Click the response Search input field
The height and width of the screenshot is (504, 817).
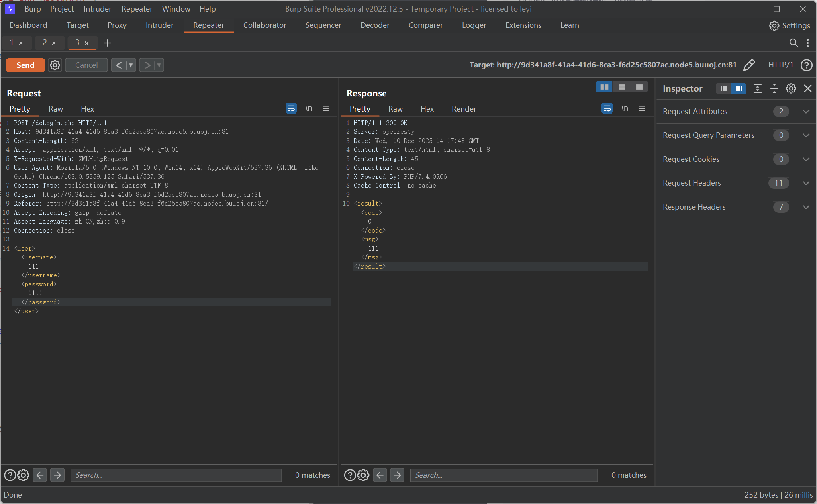[504, 475]
